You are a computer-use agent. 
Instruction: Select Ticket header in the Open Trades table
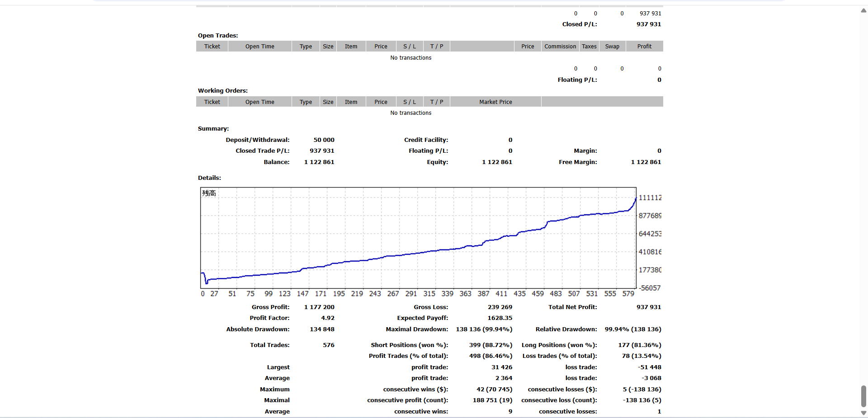212,47
